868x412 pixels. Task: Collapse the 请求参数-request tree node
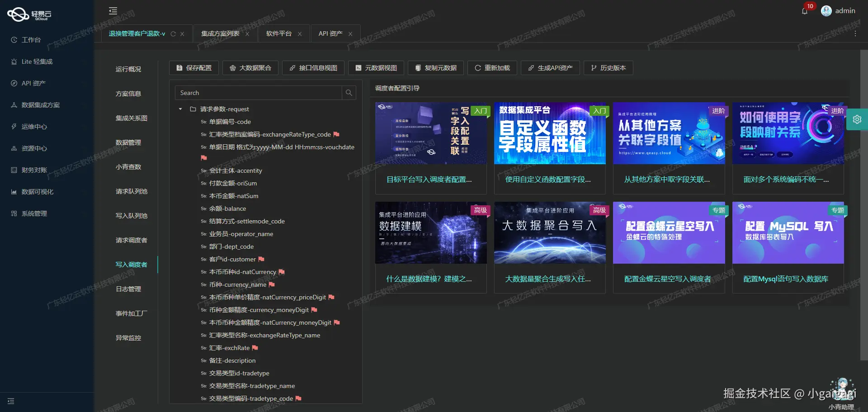tap(180, 109)
